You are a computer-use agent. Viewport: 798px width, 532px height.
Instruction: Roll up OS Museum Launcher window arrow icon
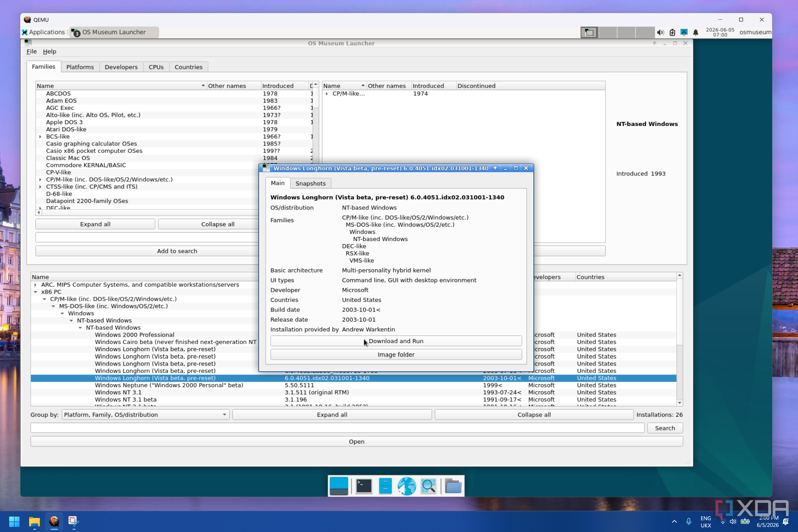(655, 43)
